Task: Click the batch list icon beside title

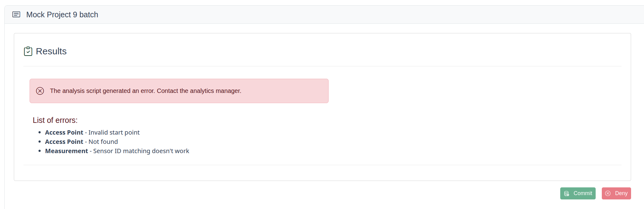Action: pos(16,15)
